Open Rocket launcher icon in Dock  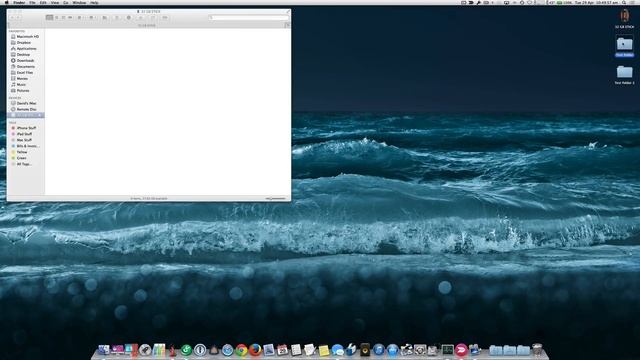tap(145, 350)
